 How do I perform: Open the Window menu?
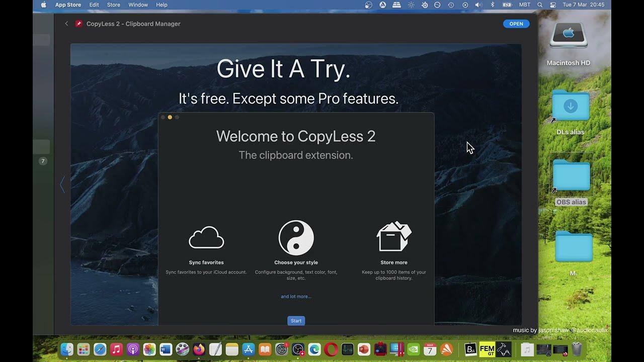[x=138, y=5]
